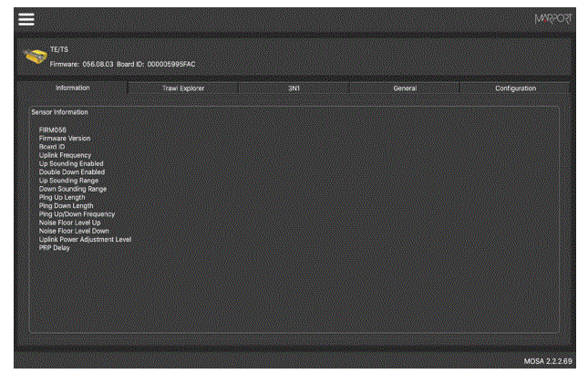Click the MOSA 2.2.2.69 version label
The width and height of the screenshot is (588, 374).
[x=548, y=361]
